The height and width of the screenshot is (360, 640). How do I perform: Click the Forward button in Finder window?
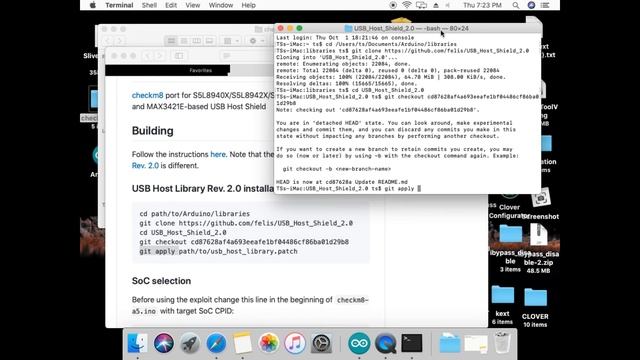[119, 41]
